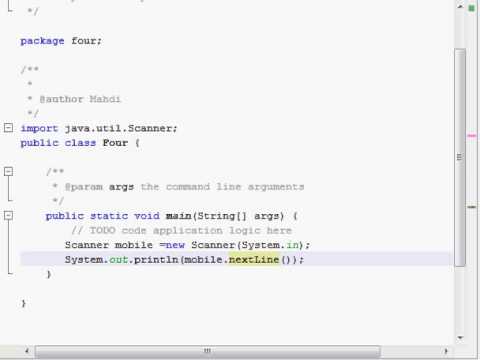
Task: Click the green status square in error stripe
Action: pos(472,8)
